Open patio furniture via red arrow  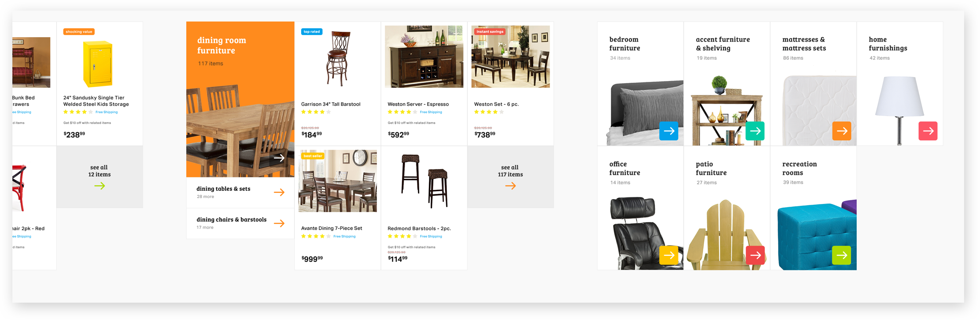755,255
